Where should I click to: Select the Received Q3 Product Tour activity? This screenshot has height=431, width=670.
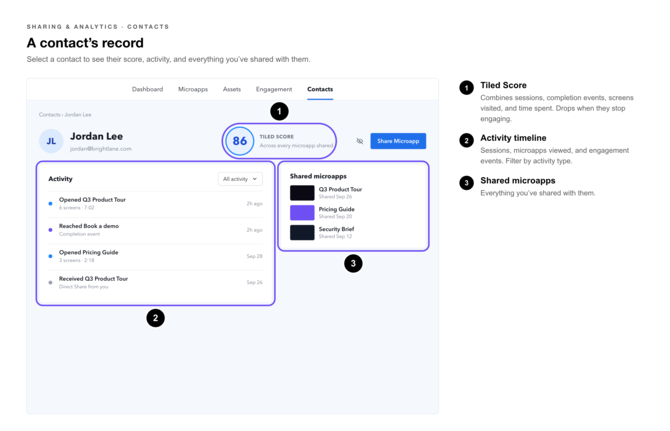tap(155, 282)
